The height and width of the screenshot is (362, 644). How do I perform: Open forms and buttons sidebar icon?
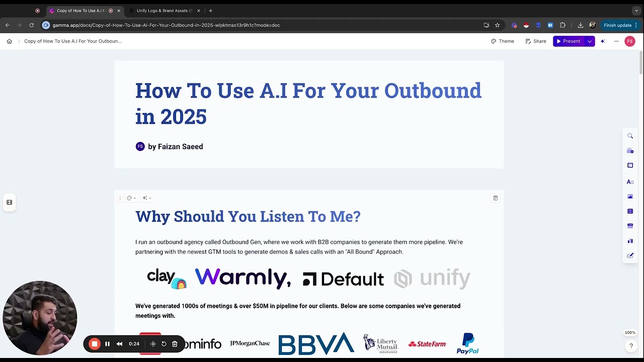click(630, 255)
